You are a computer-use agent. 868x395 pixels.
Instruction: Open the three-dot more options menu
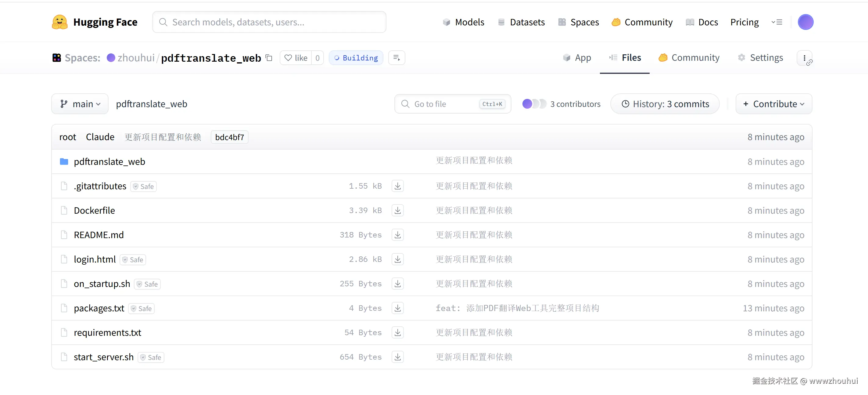click(x=805, y=58)
